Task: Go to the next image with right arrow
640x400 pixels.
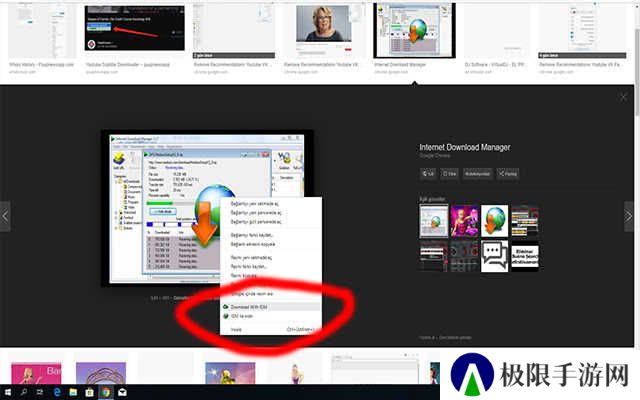Action: (x=629, y=216)
